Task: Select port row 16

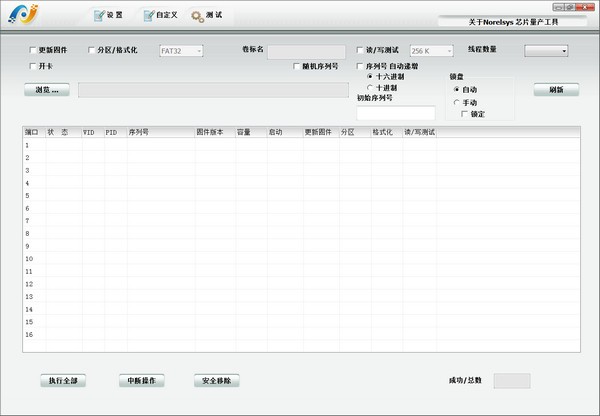Action: (302, 334)
